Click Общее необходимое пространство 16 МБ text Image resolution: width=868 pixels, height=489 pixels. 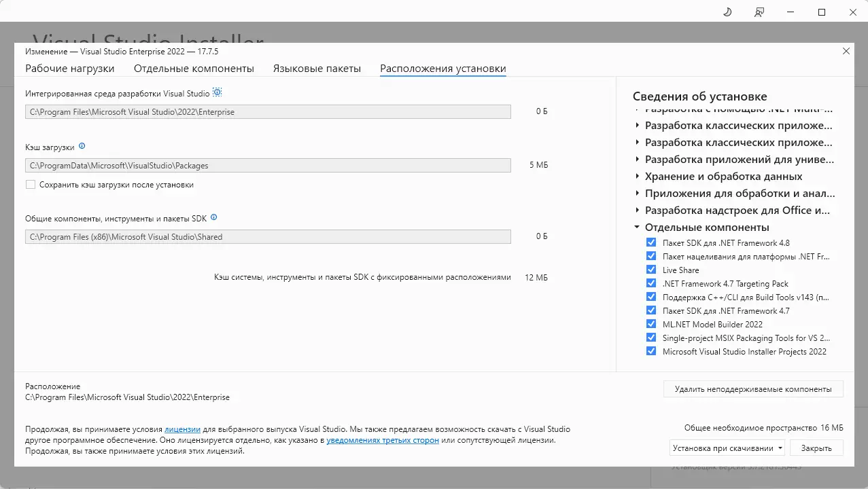tap(763, 428)
